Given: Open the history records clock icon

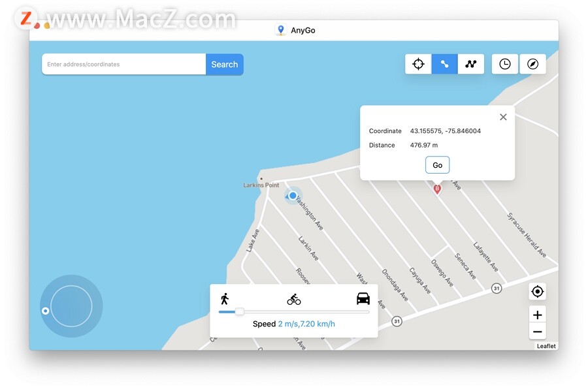Looking at the screenshot, I should [505, 64].
